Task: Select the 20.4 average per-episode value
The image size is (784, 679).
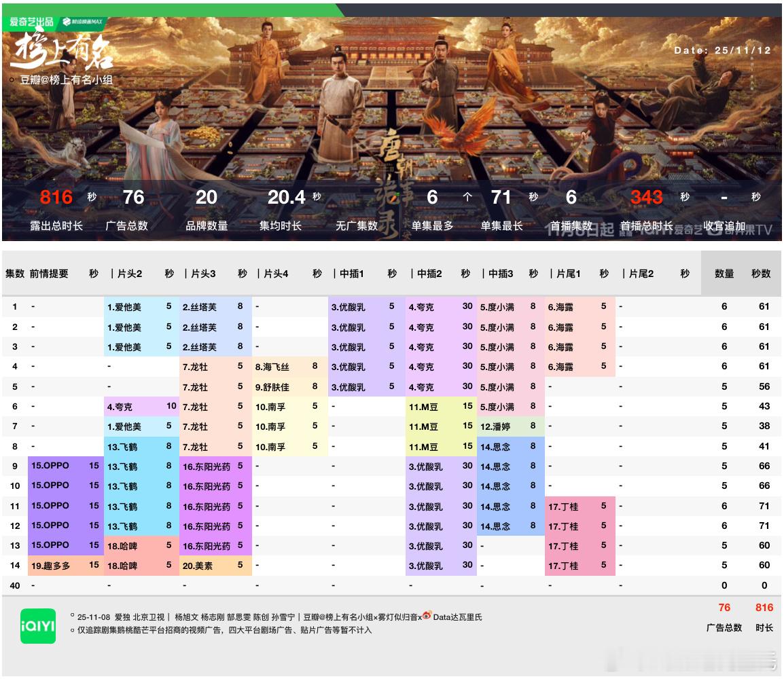Action: (286, 198)
